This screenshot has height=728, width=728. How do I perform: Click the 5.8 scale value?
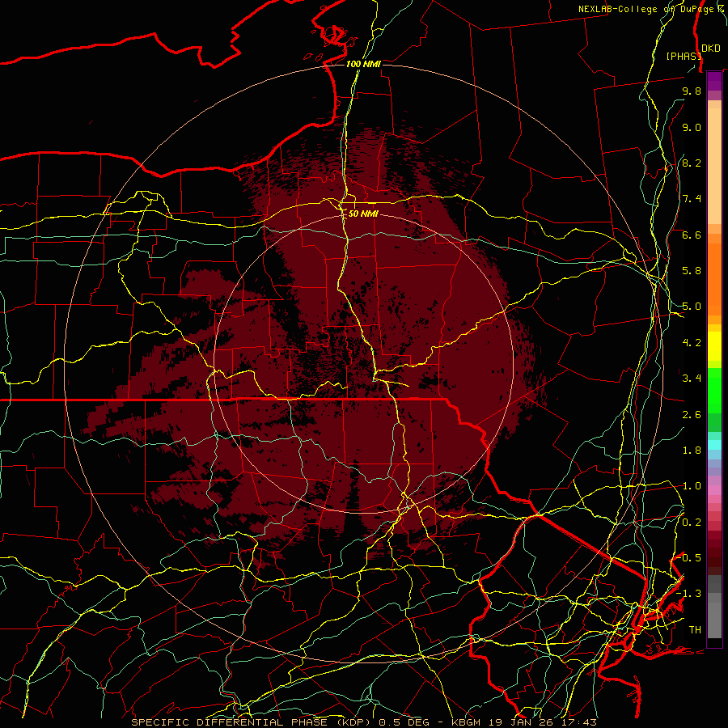coord(692,271)
